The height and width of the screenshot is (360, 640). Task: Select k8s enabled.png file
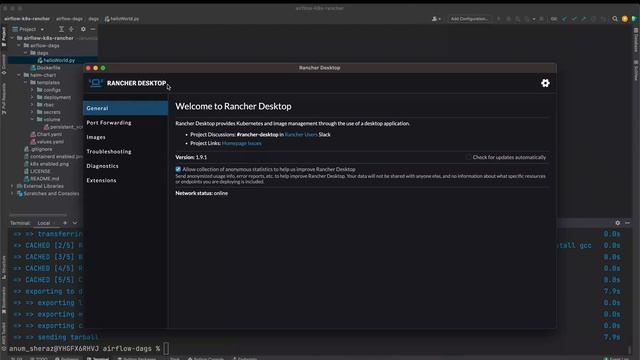(47, 164)
